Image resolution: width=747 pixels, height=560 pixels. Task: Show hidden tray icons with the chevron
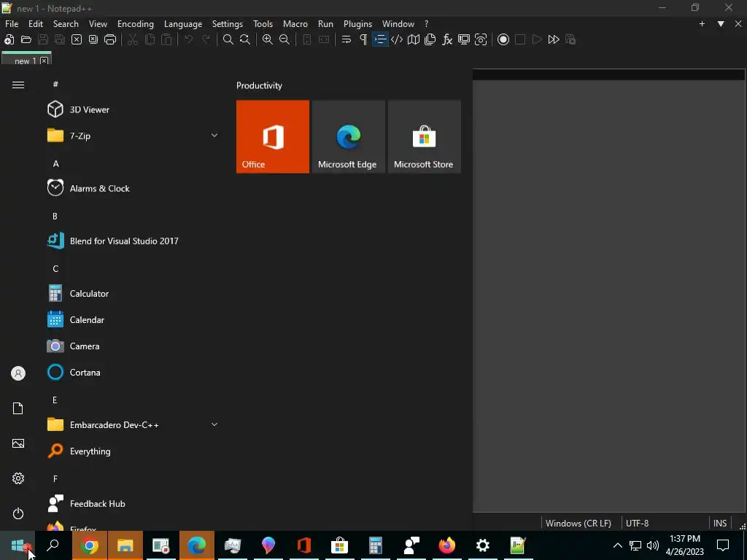tap(617, 545)
